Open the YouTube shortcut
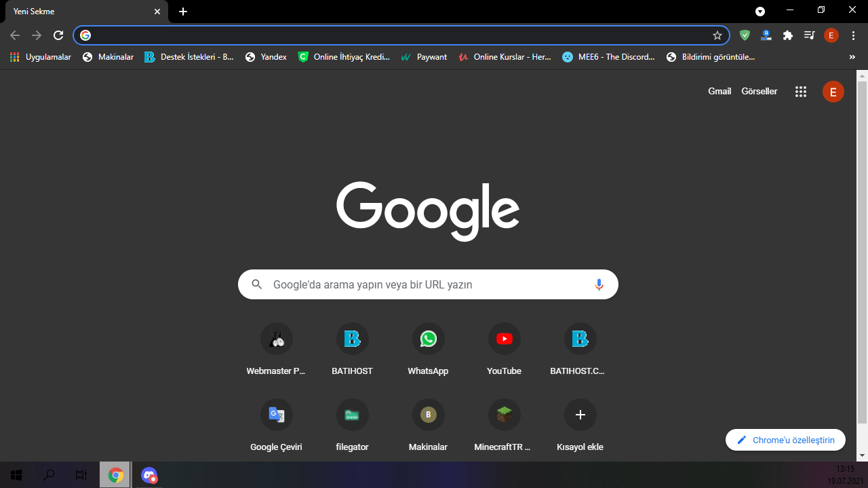Screen dimensions: 868x488 tap(505, 350)
